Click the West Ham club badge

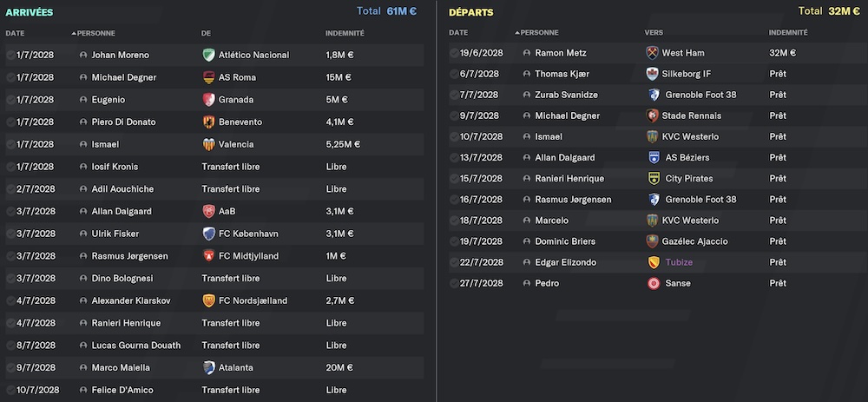pos(652,53)
